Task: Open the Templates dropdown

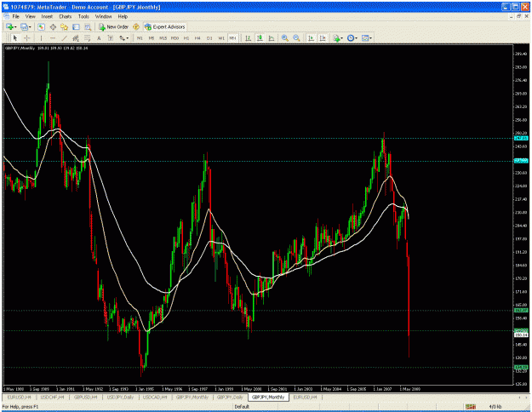Action: pyautogui.click(x=367, y=38)
